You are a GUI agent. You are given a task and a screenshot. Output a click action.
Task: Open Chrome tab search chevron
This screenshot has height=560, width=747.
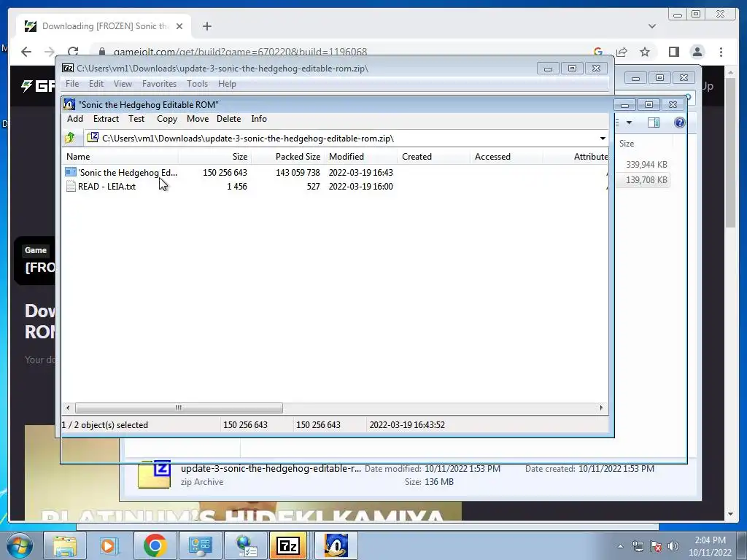pos(652,26)
